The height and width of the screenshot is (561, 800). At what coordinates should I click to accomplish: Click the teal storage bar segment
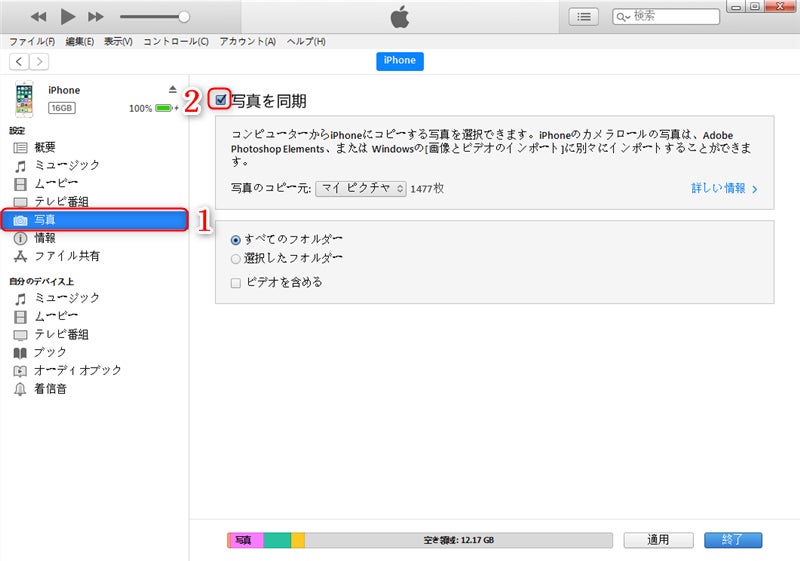click(277, 540)
